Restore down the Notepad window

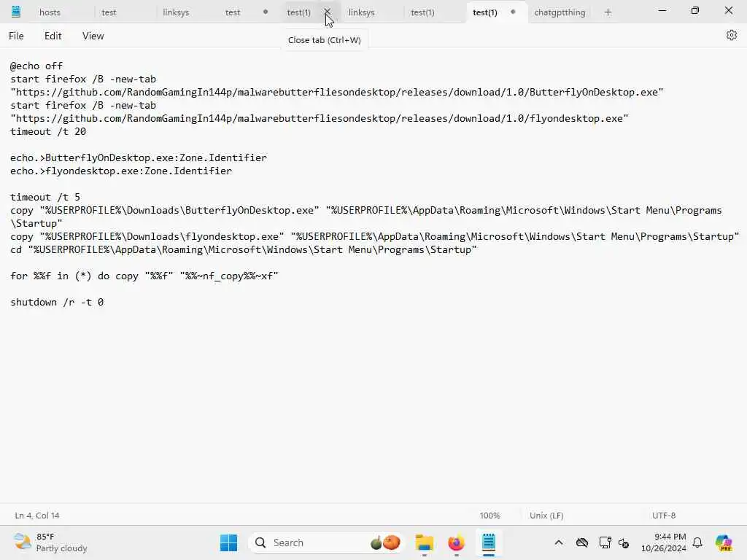[x=695, y=10]
